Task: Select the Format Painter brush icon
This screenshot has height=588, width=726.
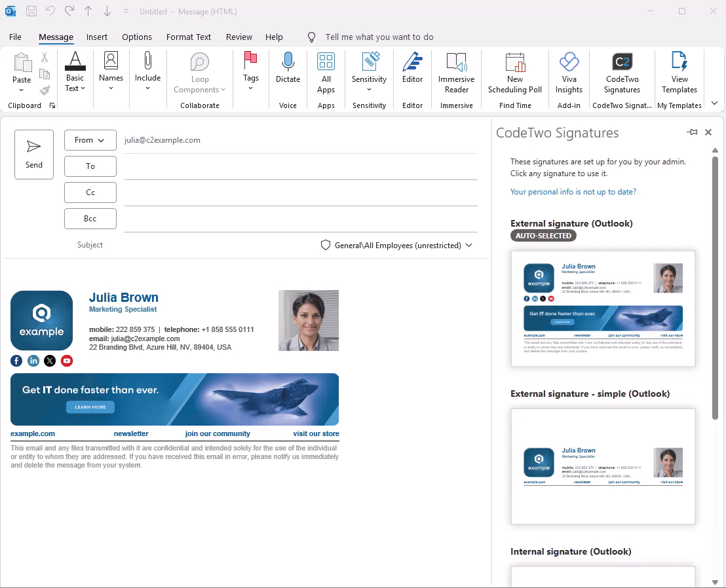Action: pos(45,90)
